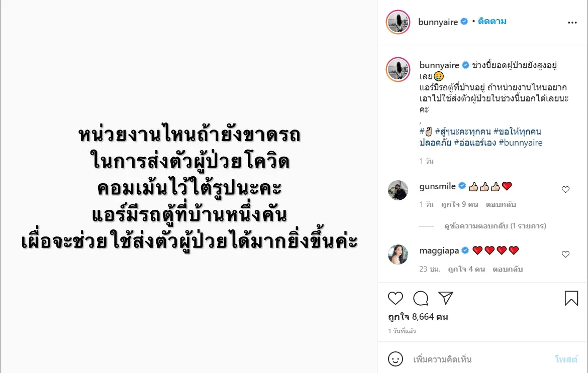Like gunsmile's comment with heart
The height and width of the screenshot is (373, 588).
(x=565, y=189)
